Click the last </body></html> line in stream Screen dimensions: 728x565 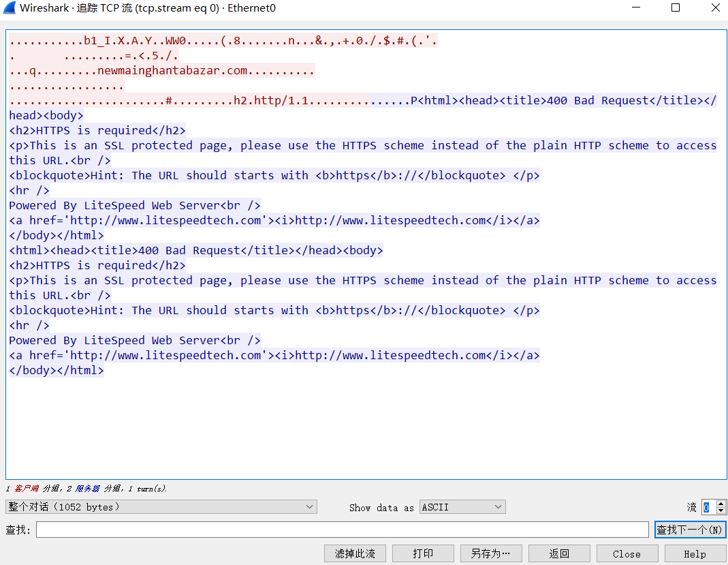point(57,371)
